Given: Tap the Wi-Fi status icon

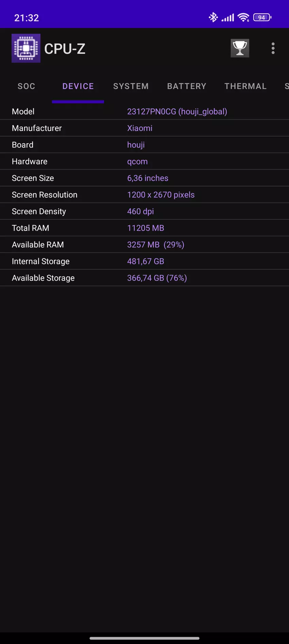Looking at the screenshot, I should (243, 17).
